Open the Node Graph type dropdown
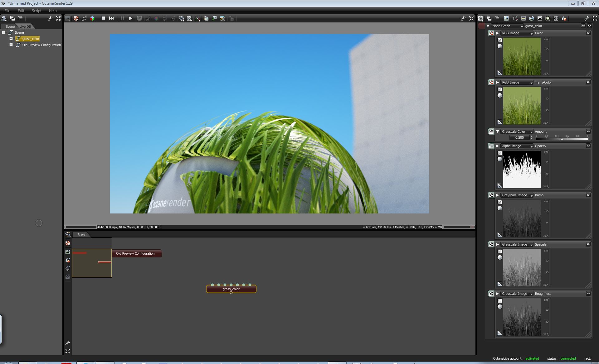 point(508,26)
